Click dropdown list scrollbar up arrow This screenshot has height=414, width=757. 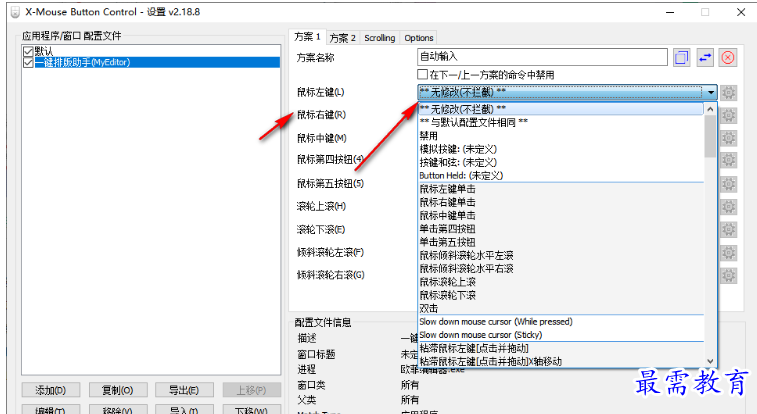(x=710, y=110)
